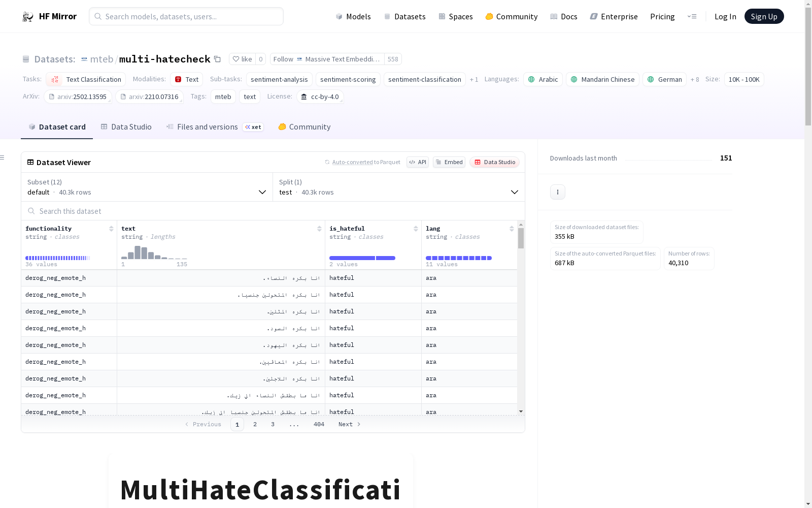
Task: Open the Models menu item
Action: tap(353, 16)
